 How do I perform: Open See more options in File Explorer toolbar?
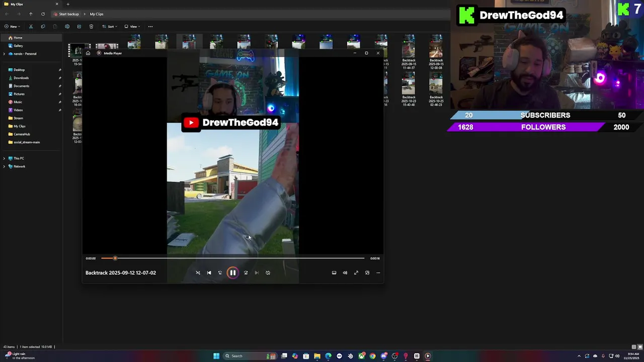150,27
